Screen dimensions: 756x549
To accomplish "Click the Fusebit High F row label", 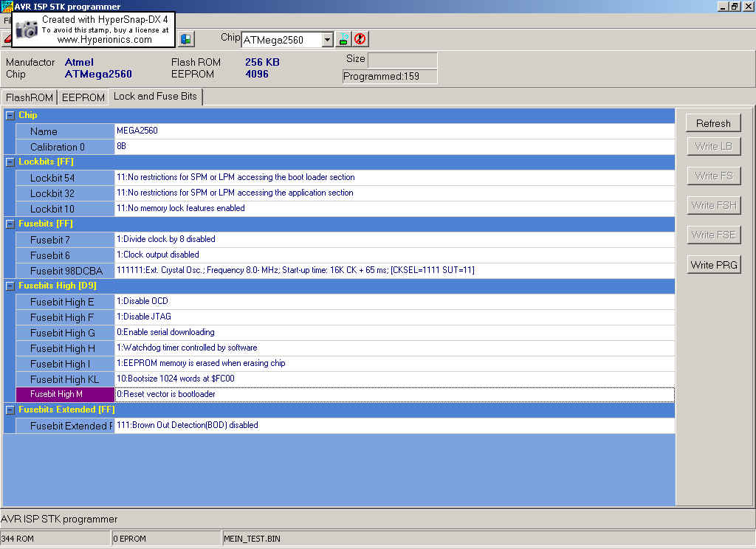I will tap(65, 317).
